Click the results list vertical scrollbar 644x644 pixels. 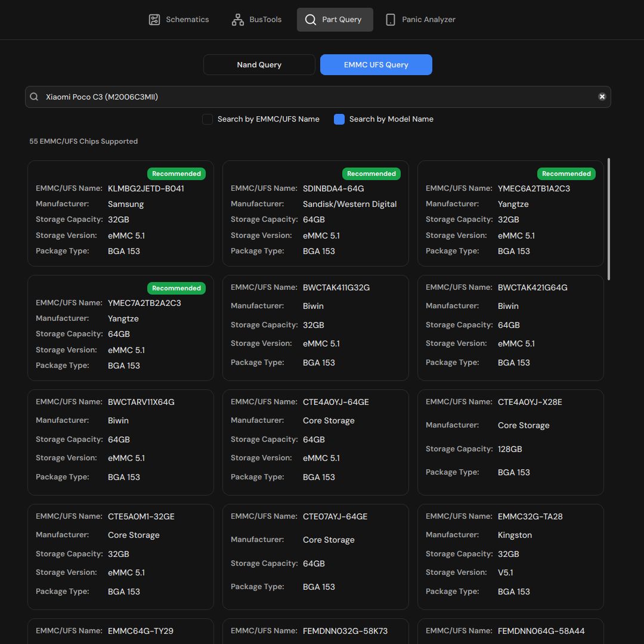(608, 219)
